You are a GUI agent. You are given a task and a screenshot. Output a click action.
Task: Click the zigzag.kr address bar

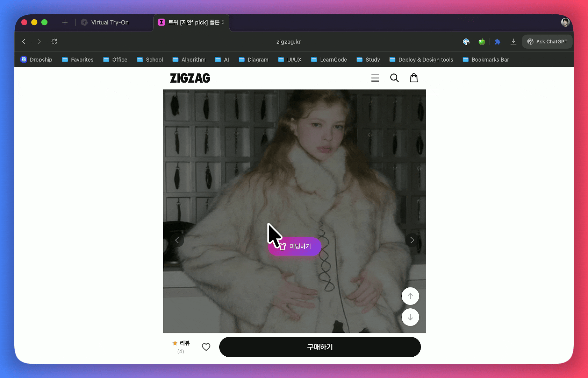point(288,42)
